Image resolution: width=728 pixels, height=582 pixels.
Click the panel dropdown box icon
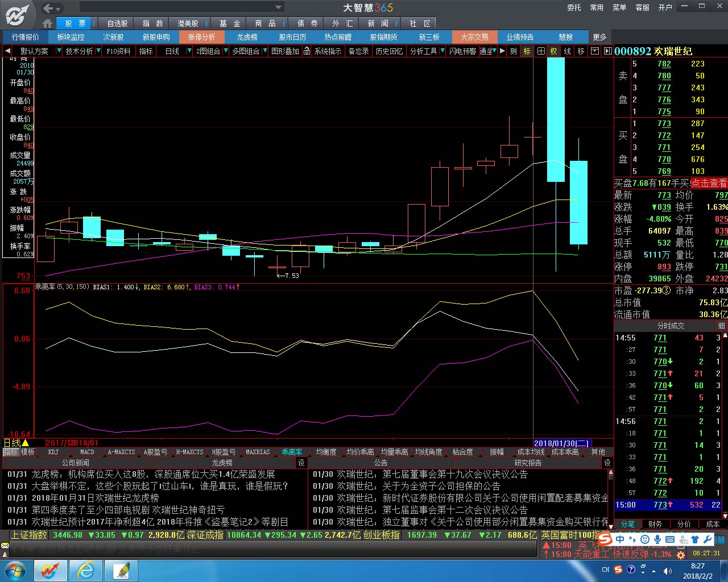click(594, 51)
